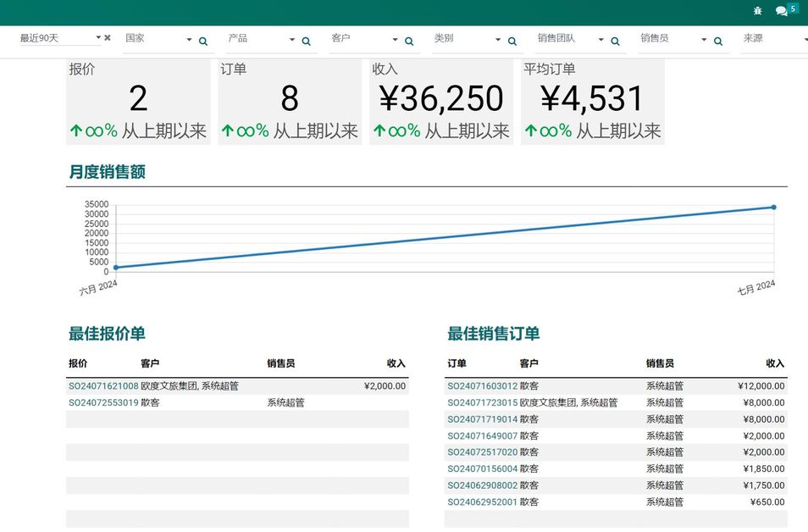The image size is (808, 532).
Task: Click the ¥1,750.00 revenue cell
Action: pos(764,485)
